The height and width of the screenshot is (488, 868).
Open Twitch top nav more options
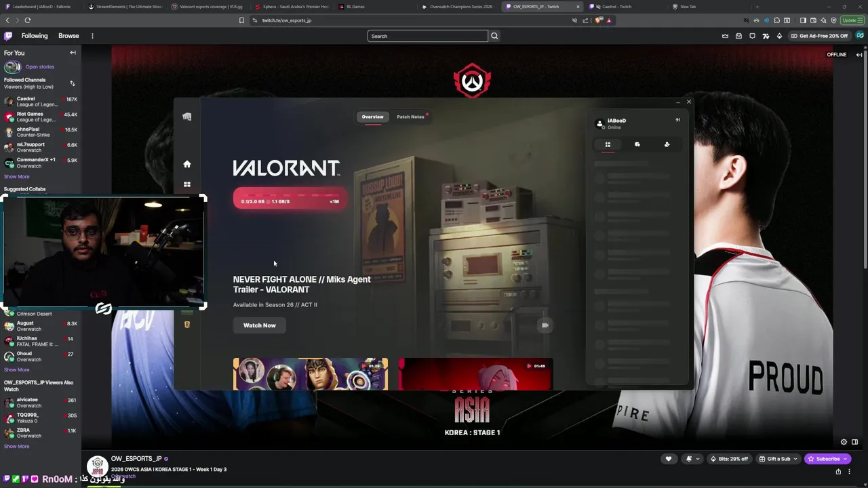92,36
